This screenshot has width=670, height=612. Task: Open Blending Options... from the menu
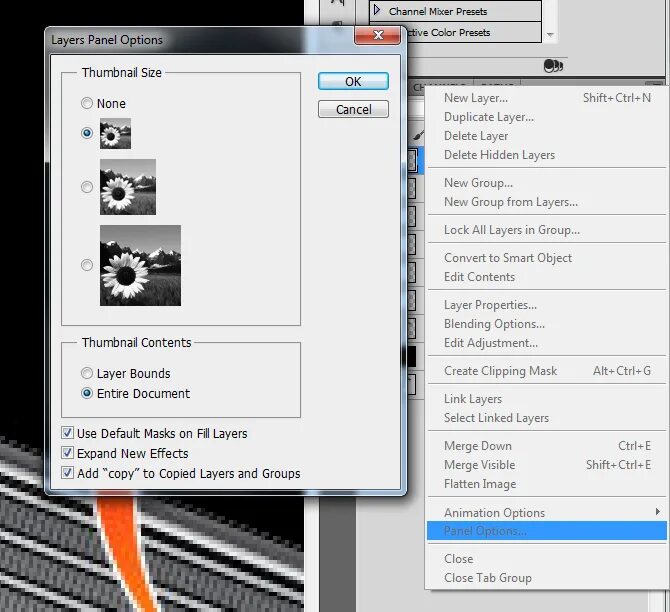pos(547,324)
